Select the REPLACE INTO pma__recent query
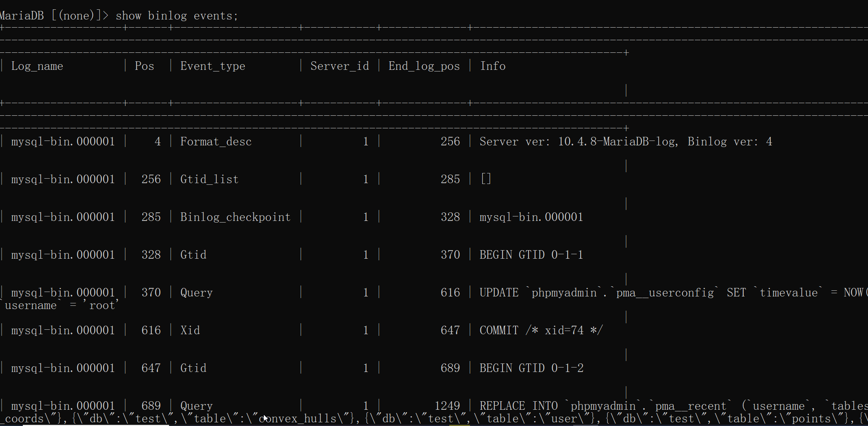This screenshot has width=868, height=426. coord(610,405)
